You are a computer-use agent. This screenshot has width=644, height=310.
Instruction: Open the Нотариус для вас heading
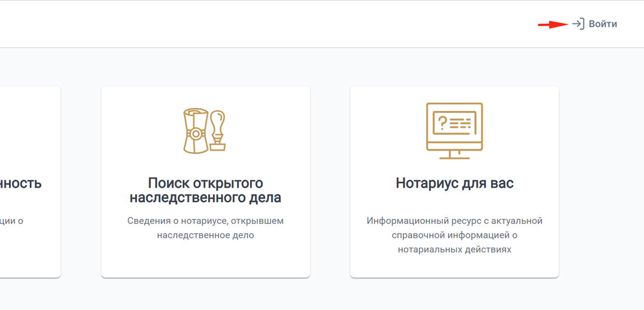(454, 183)
